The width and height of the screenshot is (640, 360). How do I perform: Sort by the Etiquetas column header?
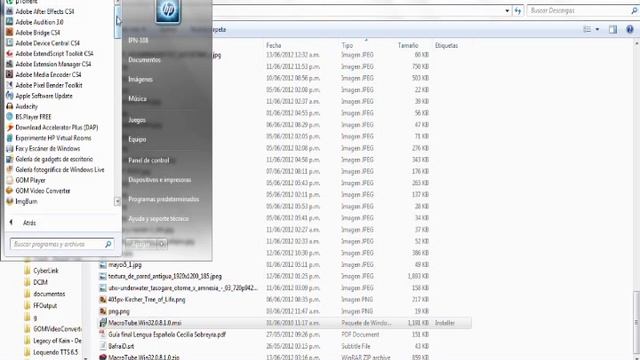click(x=446, y=45)
